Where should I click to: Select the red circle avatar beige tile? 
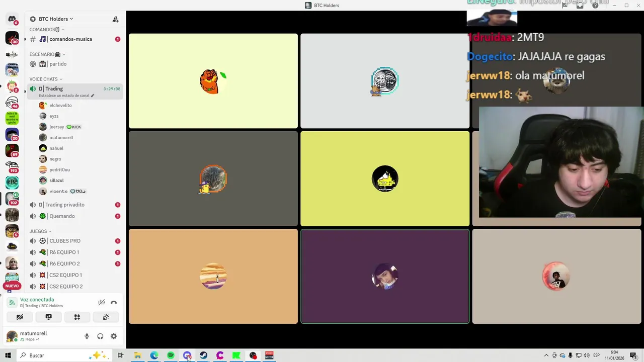(x=556, y=276)
